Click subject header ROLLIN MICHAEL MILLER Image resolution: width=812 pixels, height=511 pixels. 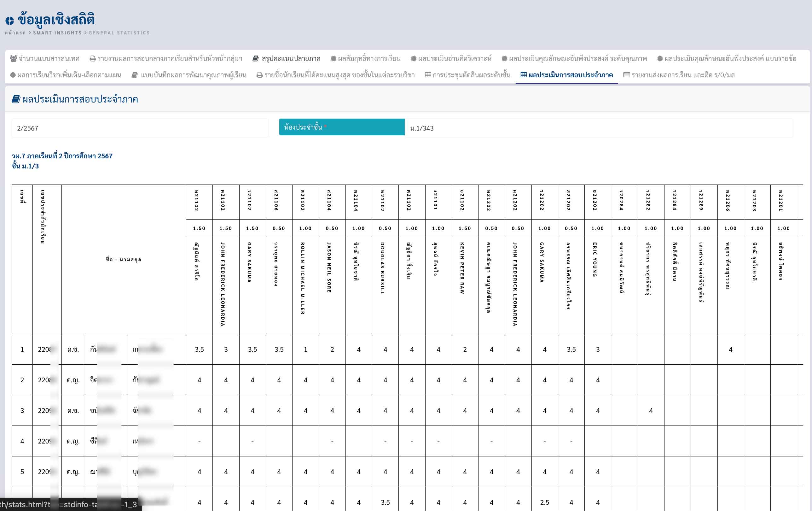coord(303,278)
